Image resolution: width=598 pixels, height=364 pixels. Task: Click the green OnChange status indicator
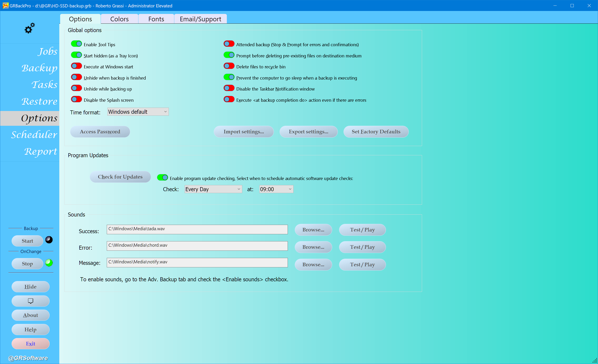[x=49, y=263]
